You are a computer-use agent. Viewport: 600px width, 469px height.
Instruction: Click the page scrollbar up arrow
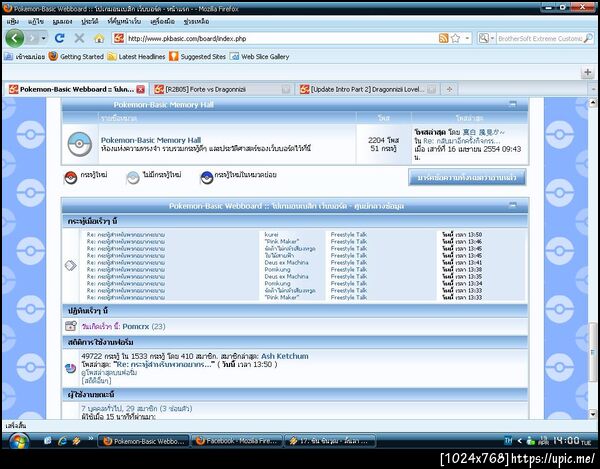tap(593, 103)
